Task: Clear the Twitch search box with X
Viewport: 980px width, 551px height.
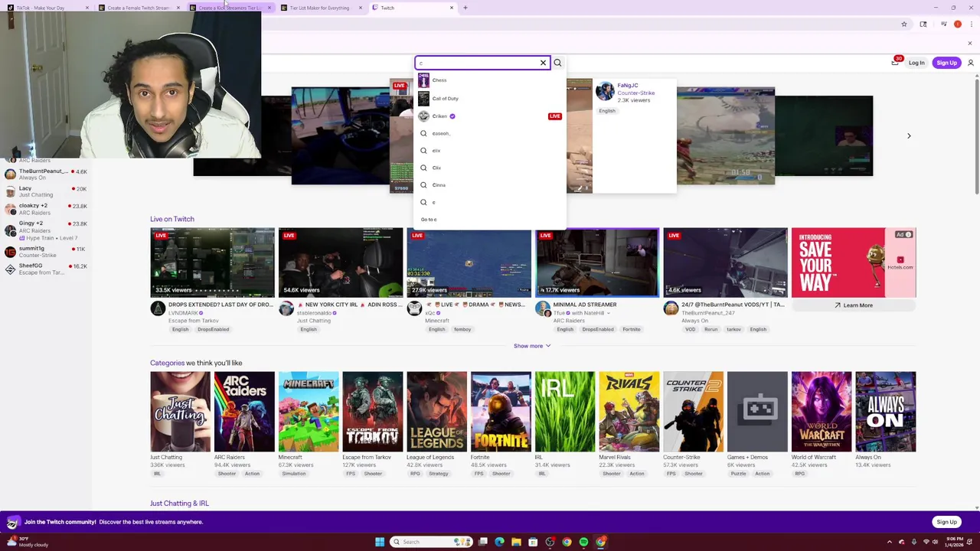Action: (543, 63)
